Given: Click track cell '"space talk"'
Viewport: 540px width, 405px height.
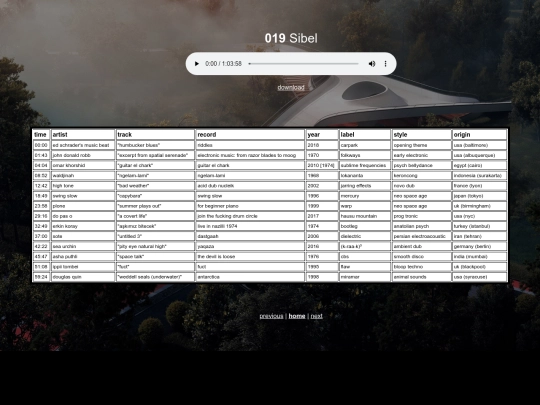Looking at the screenshot, I should (x=155, y=257).
